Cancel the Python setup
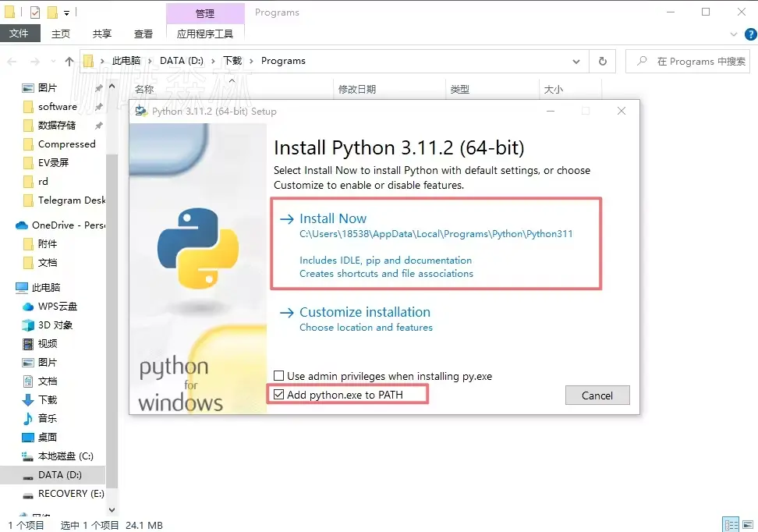The width and height of the screenshot is (758, 532). [597, 395]
